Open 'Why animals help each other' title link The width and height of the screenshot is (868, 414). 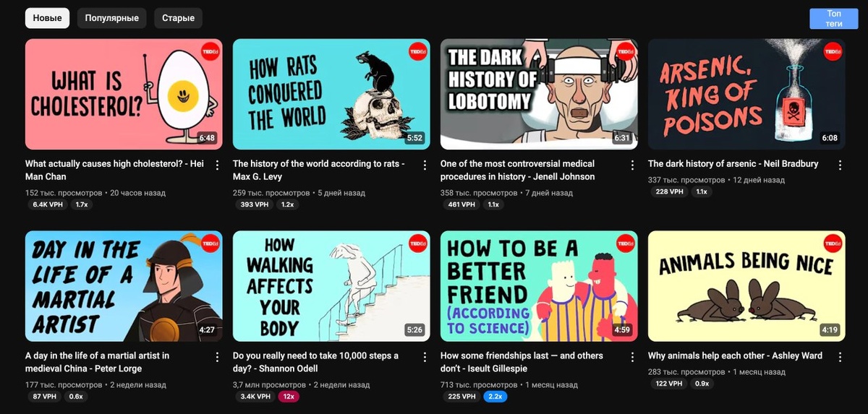(x=735, y=356)
